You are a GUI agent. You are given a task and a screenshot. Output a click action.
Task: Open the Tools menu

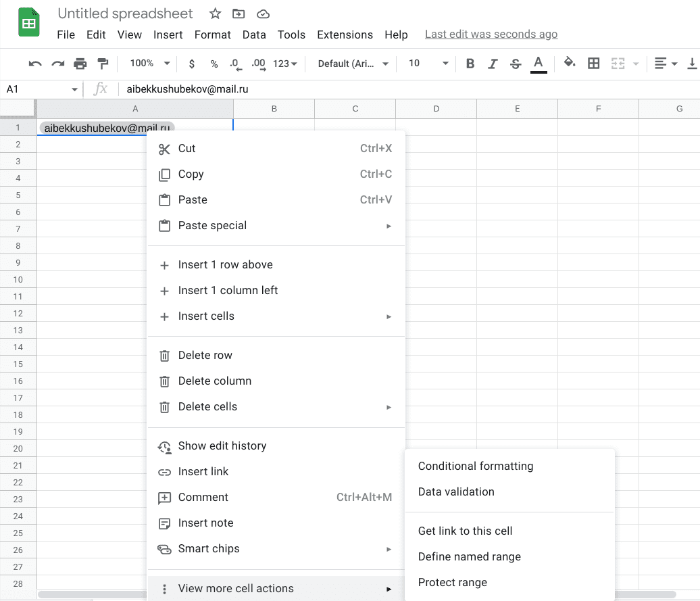291,34
